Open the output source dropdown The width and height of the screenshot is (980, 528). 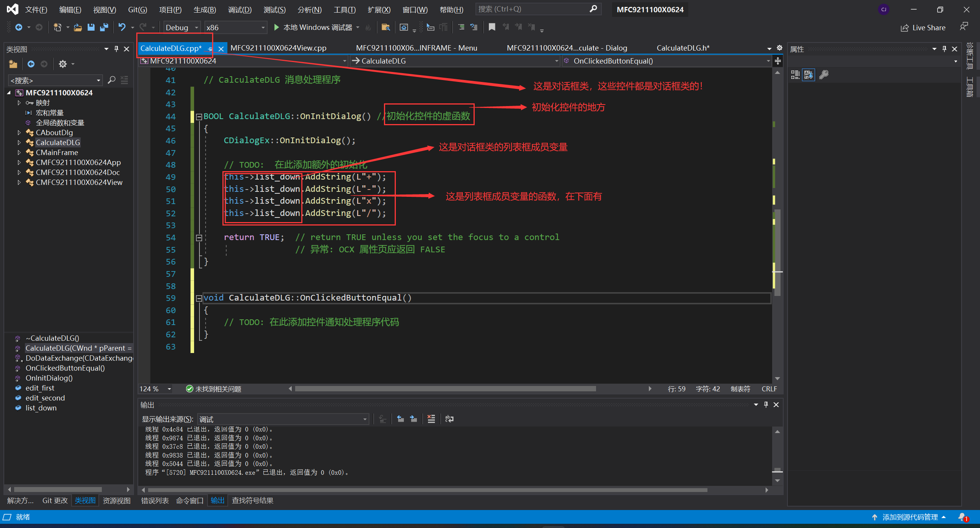click(365, 419)
